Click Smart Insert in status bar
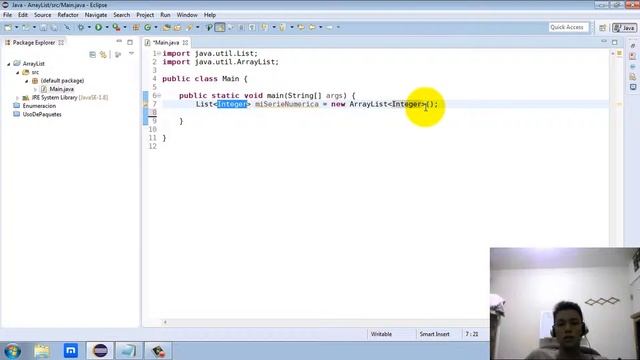 pos(434,334)
